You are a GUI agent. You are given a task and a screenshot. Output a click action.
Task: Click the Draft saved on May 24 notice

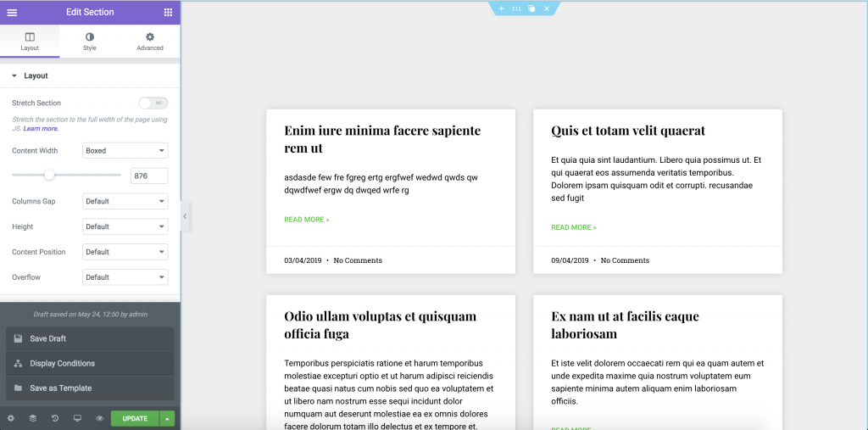(x=90, y=314)
